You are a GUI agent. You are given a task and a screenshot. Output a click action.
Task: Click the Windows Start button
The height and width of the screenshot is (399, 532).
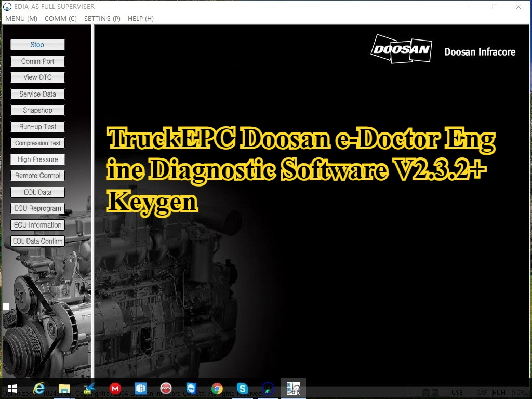click(12, 389)
